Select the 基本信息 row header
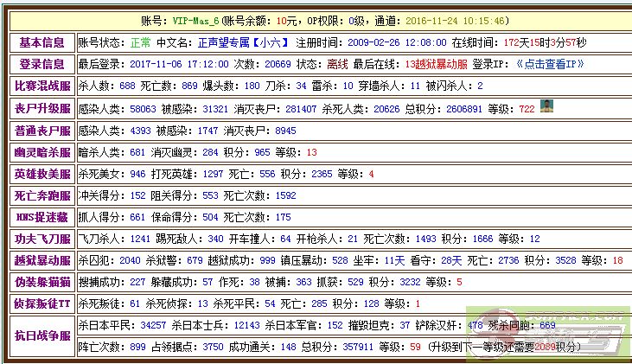 pos(42,42)
